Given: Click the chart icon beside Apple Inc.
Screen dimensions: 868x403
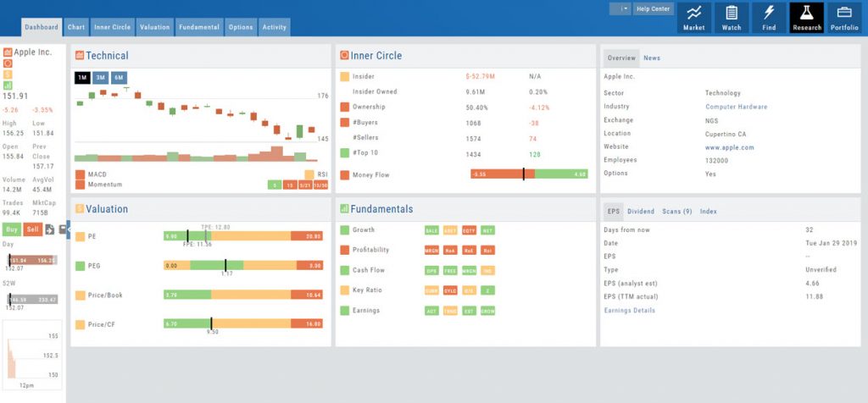Looking at the screenshot, I should 7,52.
